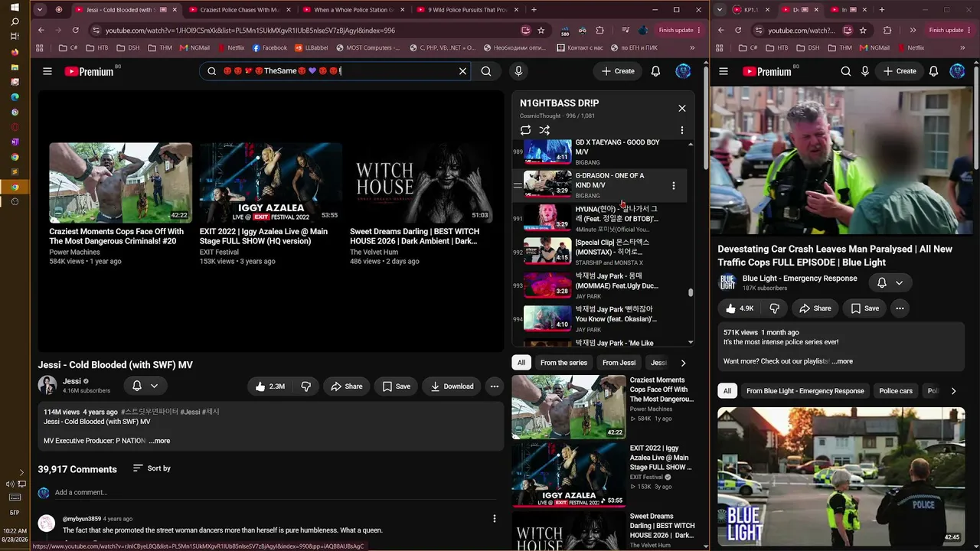This screenshot has height=551, width=980.
Task: Open more actions menu beside Download
Action: [495, 386]
